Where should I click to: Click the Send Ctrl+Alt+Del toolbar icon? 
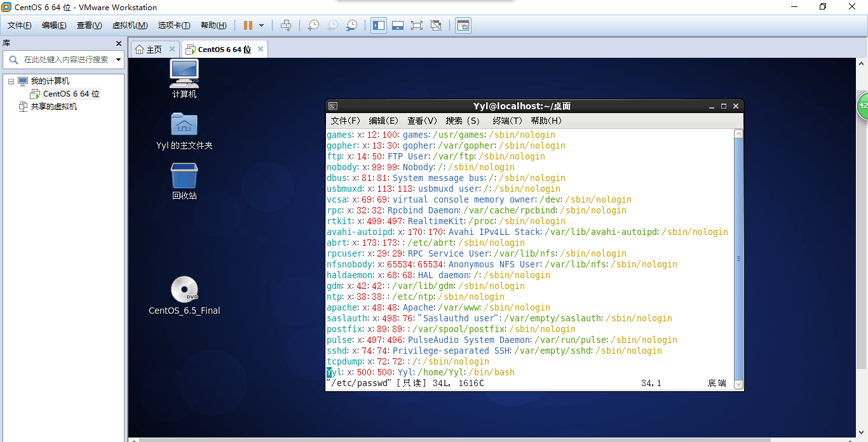click(286, 25)
